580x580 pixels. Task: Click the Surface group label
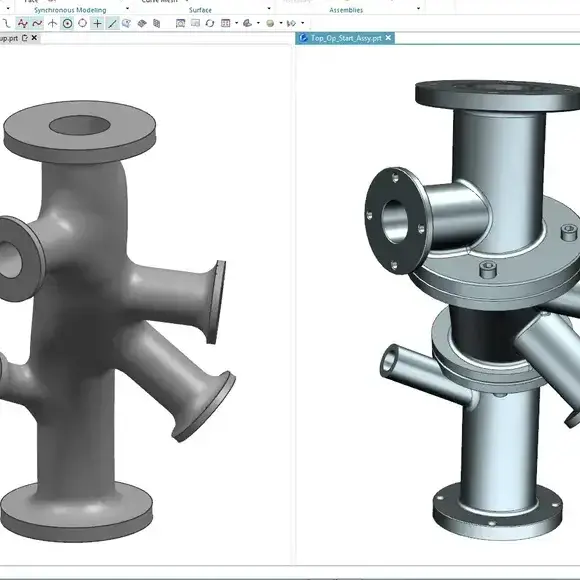(200, 10)
